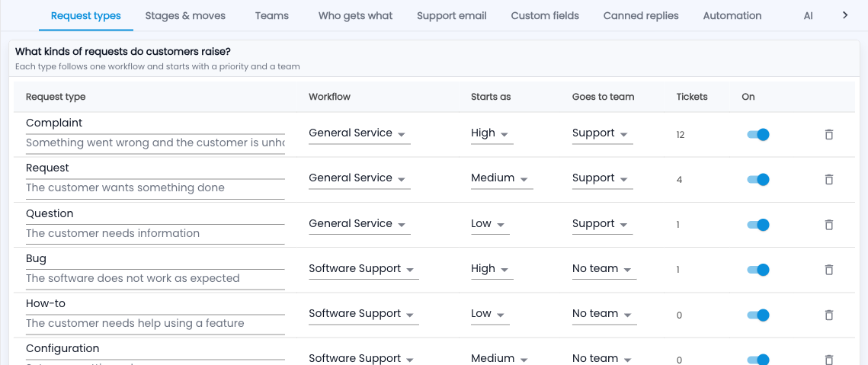Open Complaint Goes to team dropdown
Image resolution: width=868 pixels, height=365 pixels.
coord(602,133)
